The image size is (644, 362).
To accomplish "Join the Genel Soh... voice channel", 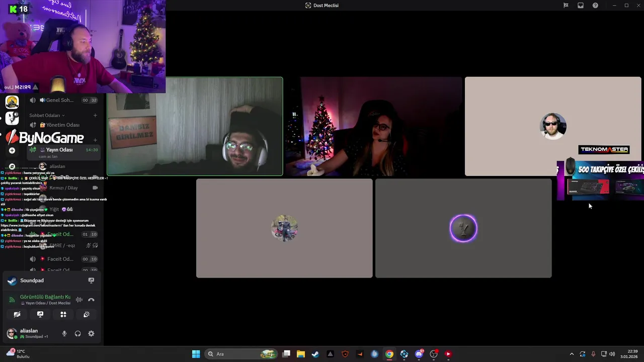I will 63,100.
